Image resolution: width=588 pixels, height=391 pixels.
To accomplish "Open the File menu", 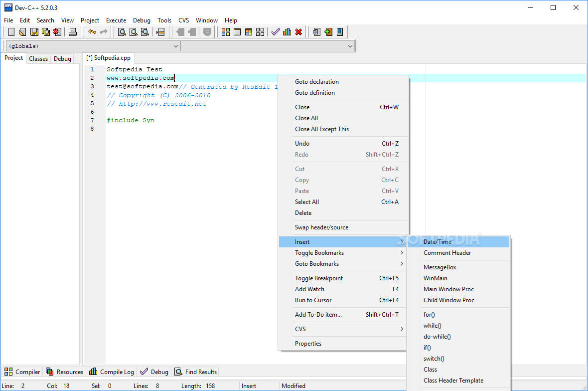I will tap(8, 20).
